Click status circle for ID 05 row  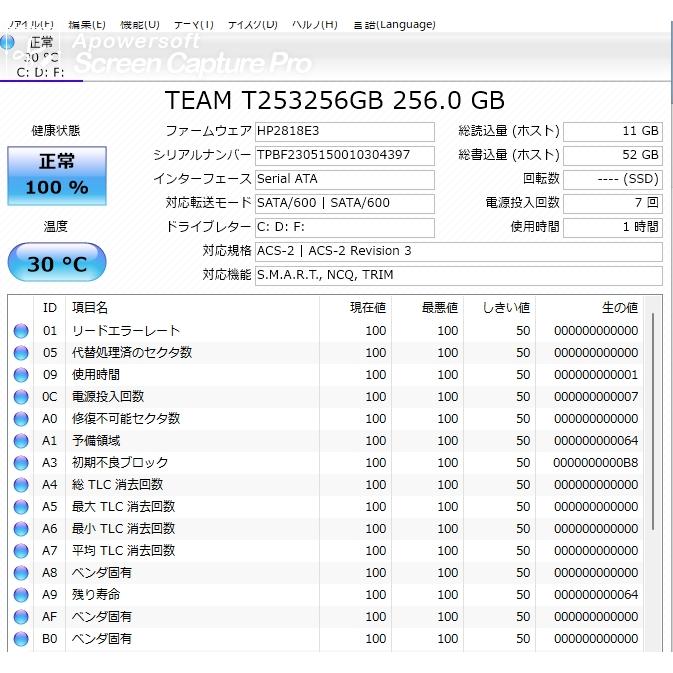21,353
